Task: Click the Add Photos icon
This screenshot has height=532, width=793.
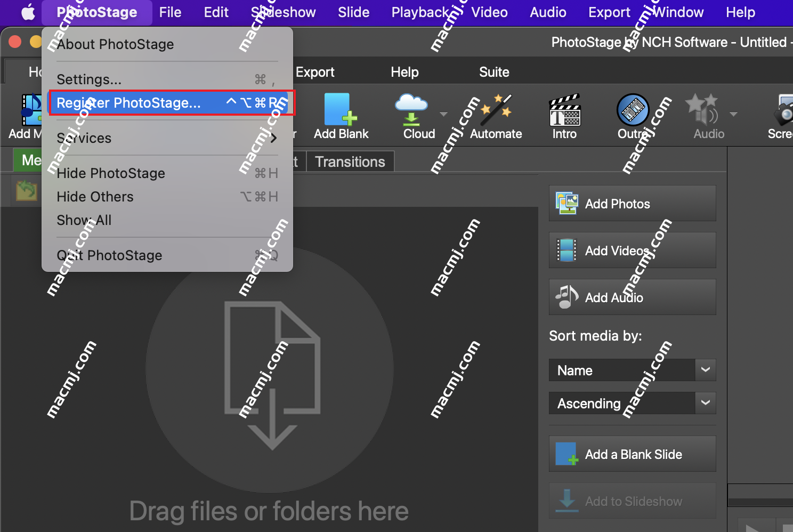Action: [567, 203]
